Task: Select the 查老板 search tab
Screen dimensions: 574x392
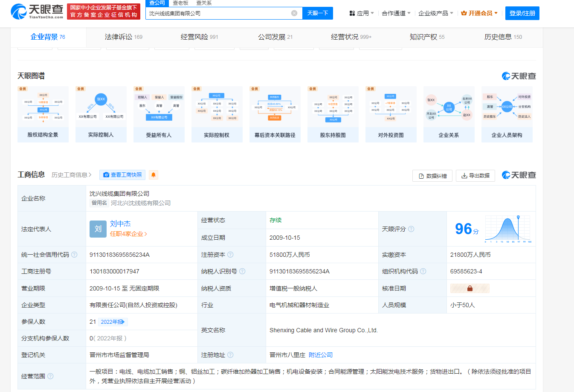Action: [180, 3]
